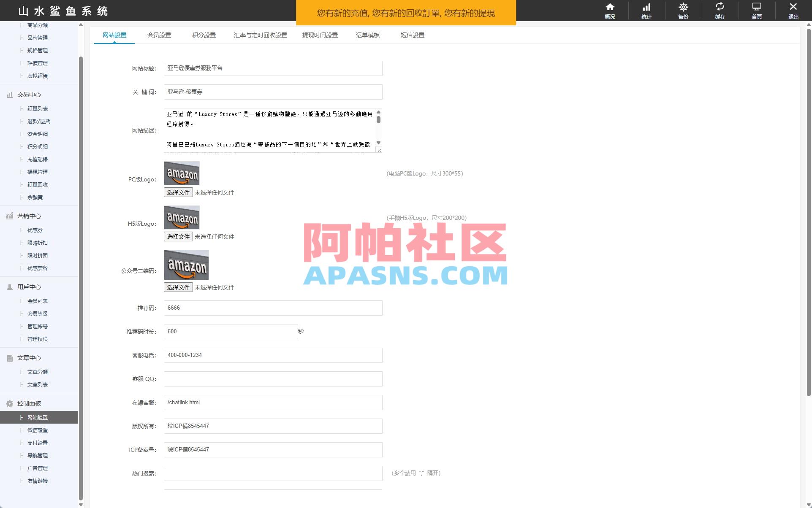Click the 控制面板 gear icon
Viewport: 812px width, 508px height.
point(9,403)
